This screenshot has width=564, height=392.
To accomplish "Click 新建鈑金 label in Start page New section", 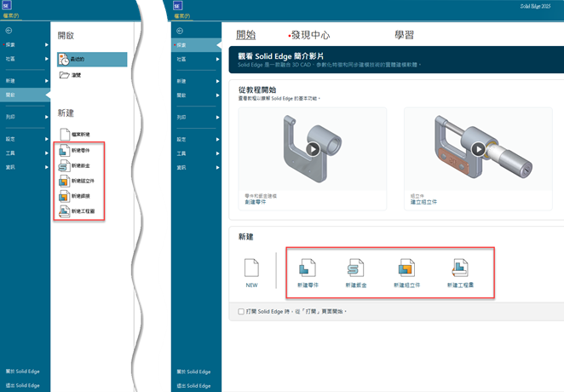I will [x=356, y=285].
